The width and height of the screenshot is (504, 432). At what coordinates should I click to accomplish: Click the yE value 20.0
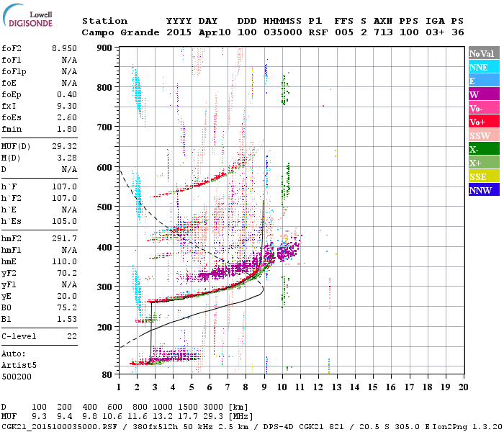coord(67,296)
